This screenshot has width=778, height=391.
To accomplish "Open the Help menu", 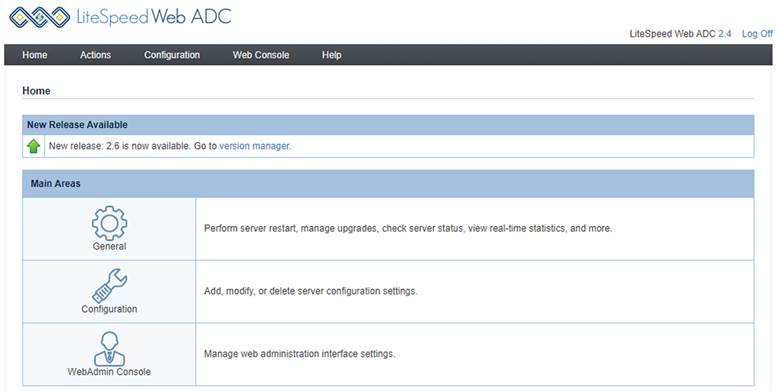I will pos(331,55).
